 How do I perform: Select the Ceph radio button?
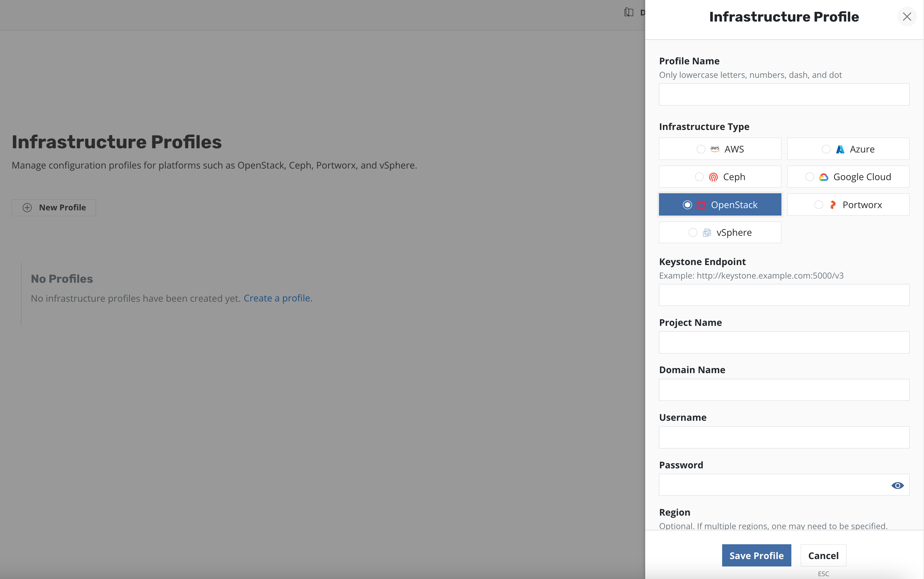click(699, 177)
